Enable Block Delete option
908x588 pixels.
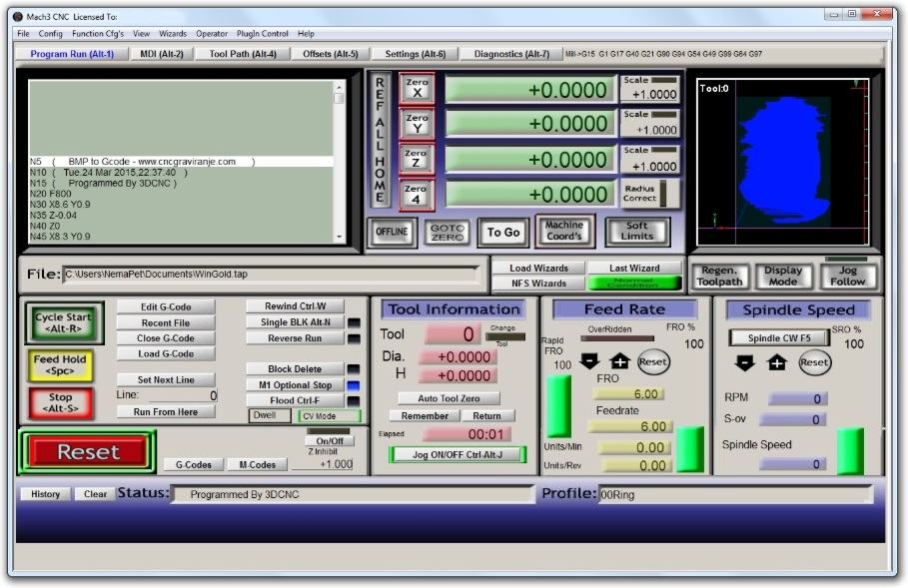pyautogui.click(x=295, y=369)
